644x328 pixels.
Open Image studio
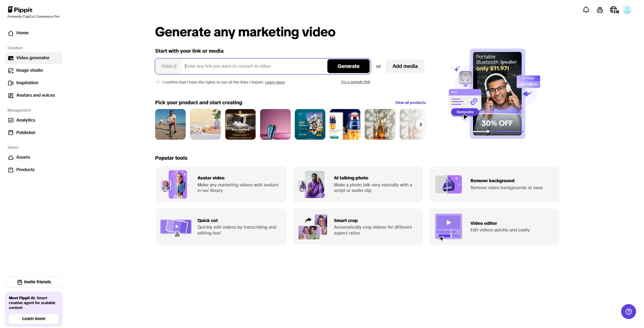(29, 70)
